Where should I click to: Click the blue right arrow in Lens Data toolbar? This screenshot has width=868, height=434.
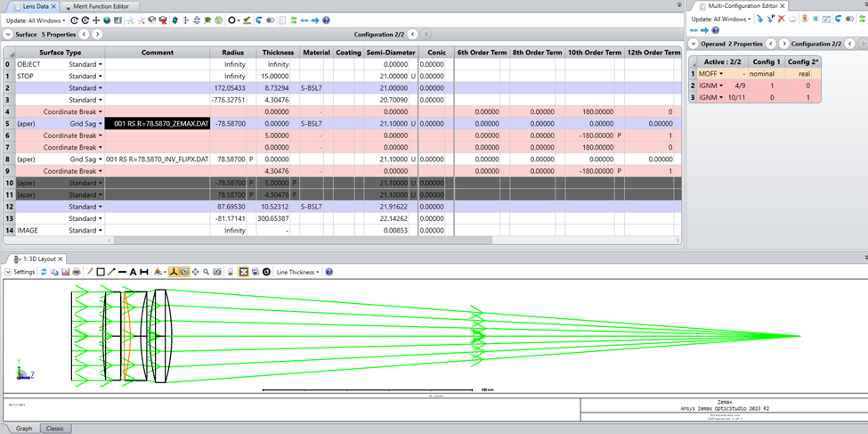315,20
